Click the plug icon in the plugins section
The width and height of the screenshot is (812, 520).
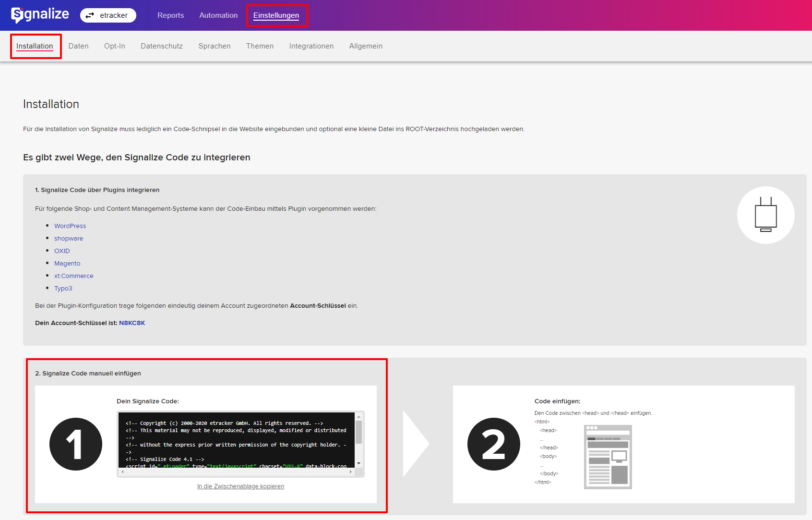pos(765,215)
